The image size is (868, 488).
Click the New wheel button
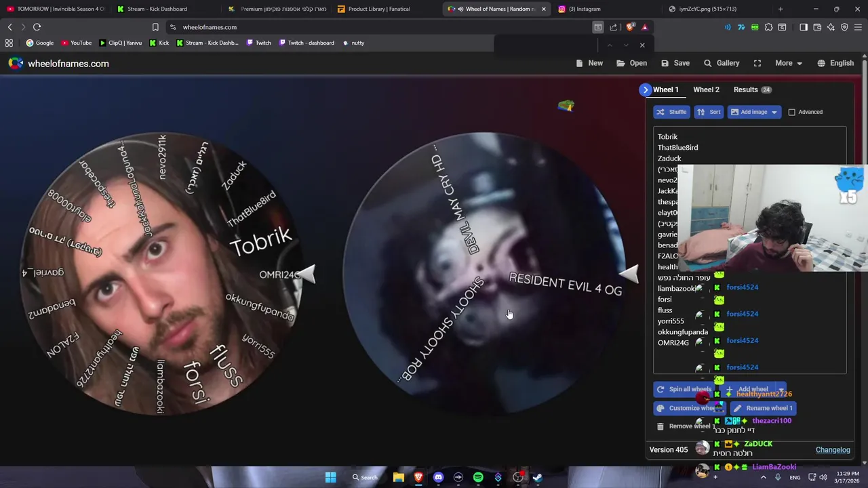[x=589, y=63]
